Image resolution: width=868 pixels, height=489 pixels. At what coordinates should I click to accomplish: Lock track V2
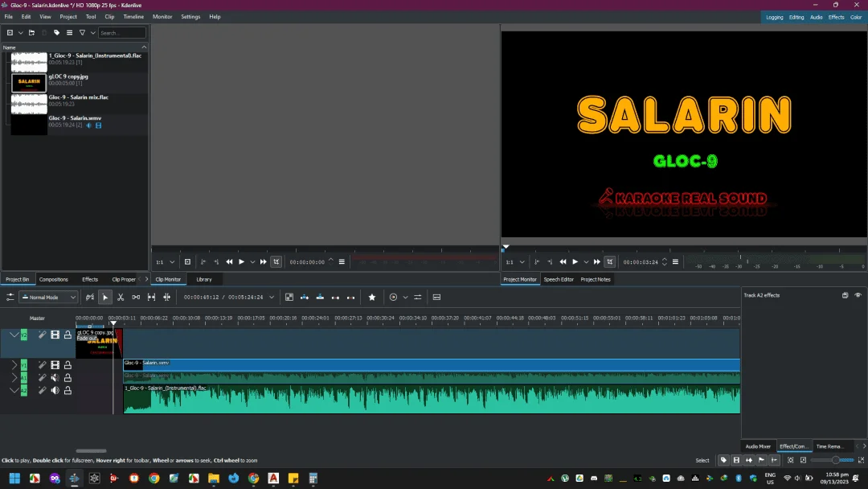point(68,335)
